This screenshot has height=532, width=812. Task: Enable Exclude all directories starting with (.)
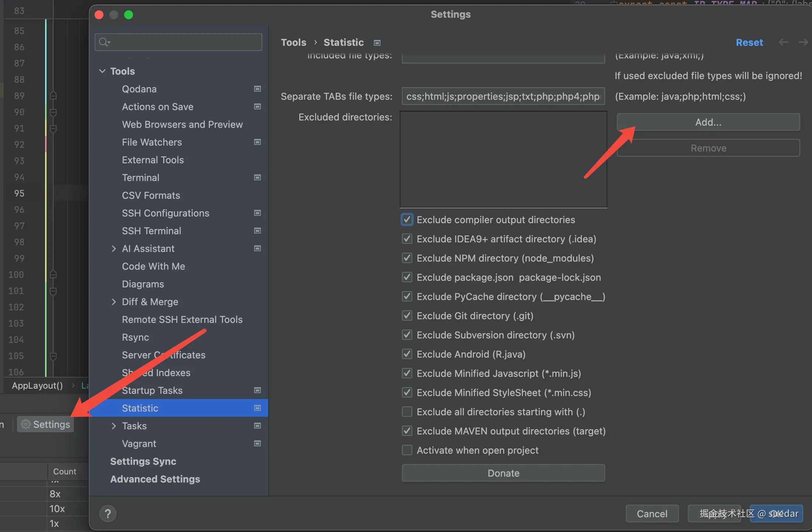(x=407, y=412)
